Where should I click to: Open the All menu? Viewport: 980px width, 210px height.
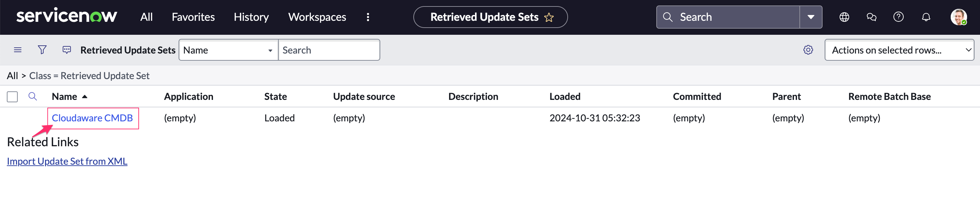pyautogui.click(x=146, y=17)
